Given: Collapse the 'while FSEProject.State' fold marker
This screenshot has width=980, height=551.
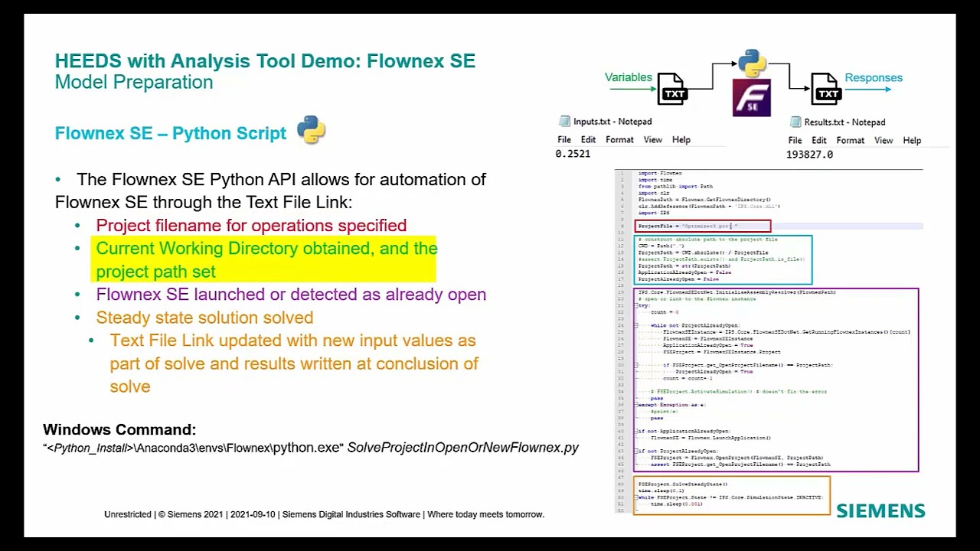Looking at the screenshot, I should [636, 497].
